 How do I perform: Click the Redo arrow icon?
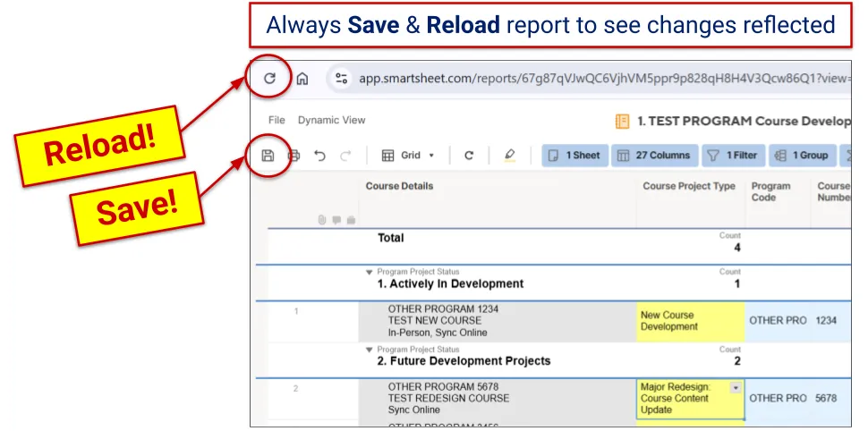345,156
